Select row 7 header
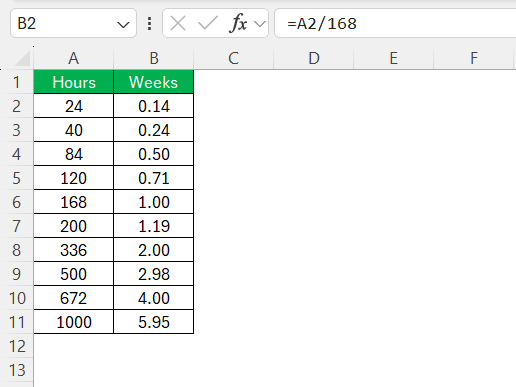This screenshot has height=387, width=516. pos(17,226)
